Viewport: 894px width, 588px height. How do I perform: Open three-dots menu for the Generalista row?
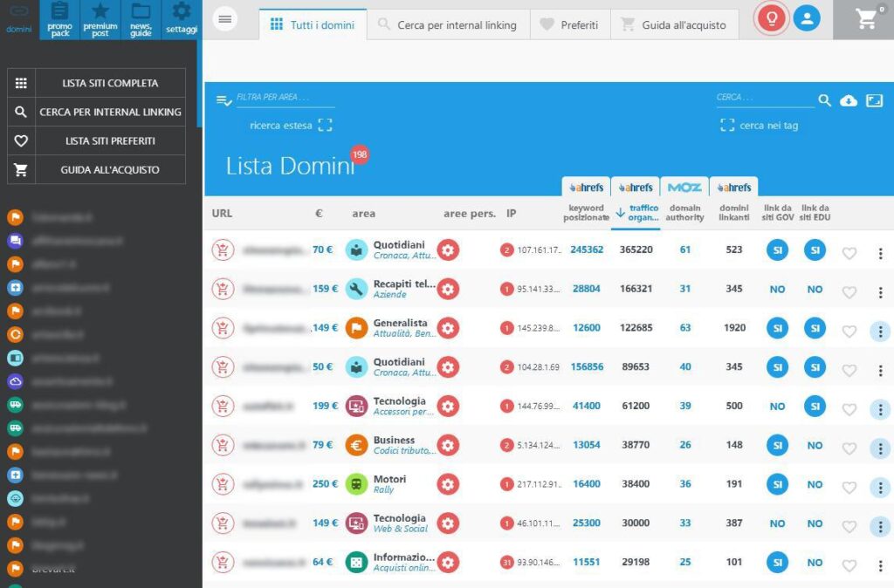pos(880,331)
